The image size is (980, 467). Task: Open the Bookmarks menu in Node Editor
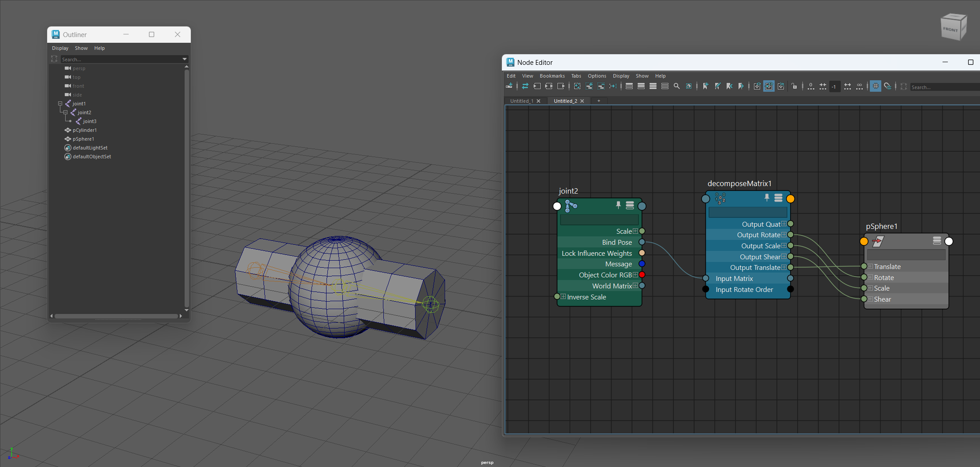point(552,76)
